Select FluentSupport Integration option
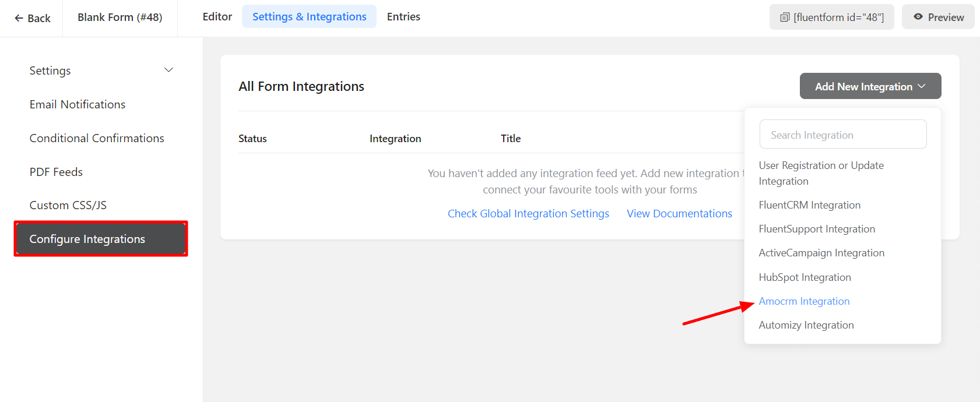Viewport: 980px width, 402px height. tap(816, 229)
